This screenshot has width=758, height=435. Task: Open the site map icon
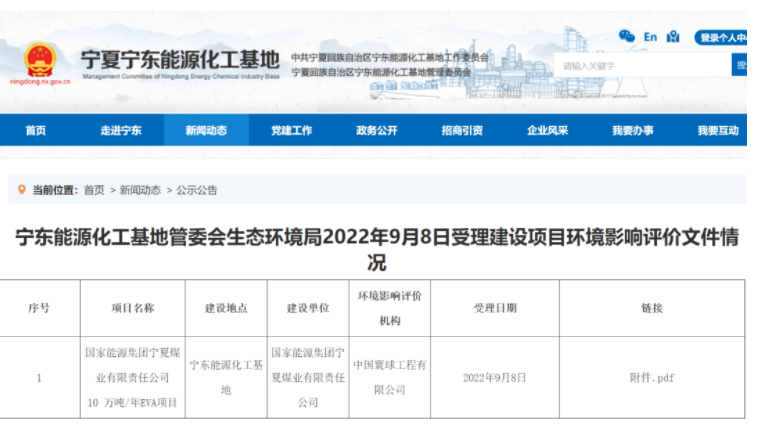click(x=673, y=37)
